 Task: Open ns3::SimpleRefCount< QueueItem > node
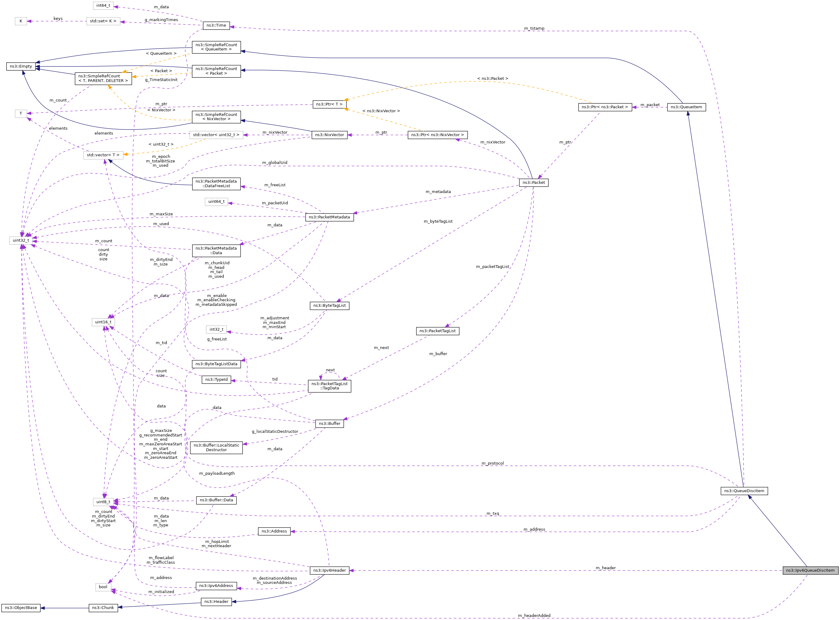tap(216, 47)
